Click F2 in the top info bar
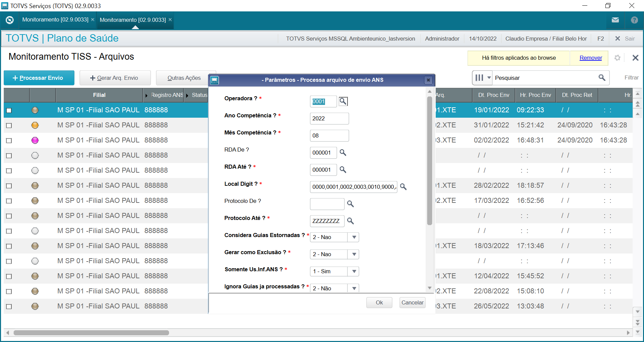 (x=600, y=39)
